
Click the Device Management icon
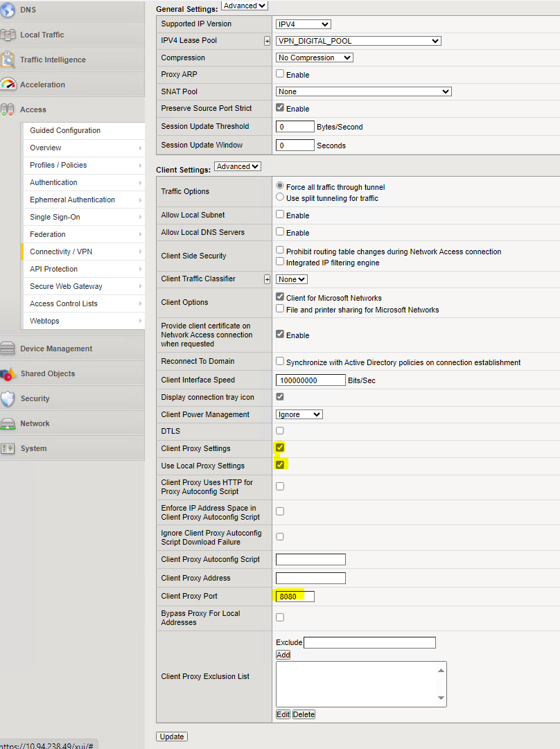(8, 349)
